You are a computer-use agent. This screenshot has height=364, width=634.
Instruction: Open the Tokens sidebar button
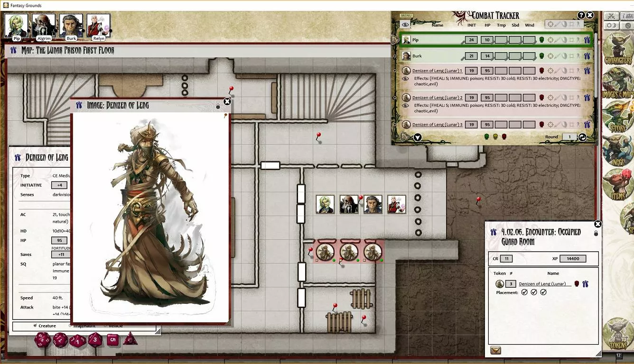617,333
